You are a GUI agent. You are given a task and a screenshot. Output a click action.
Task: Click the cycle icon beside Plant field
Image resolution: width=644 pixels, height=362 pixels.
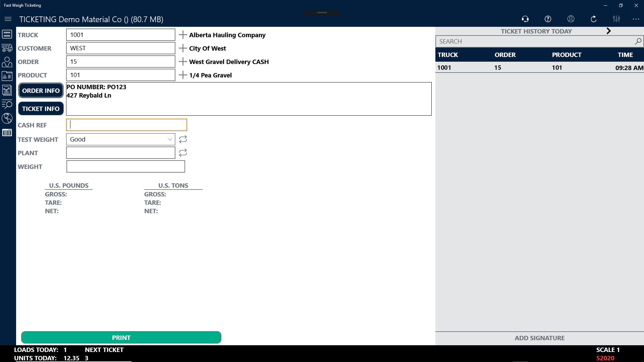point(183,153)
